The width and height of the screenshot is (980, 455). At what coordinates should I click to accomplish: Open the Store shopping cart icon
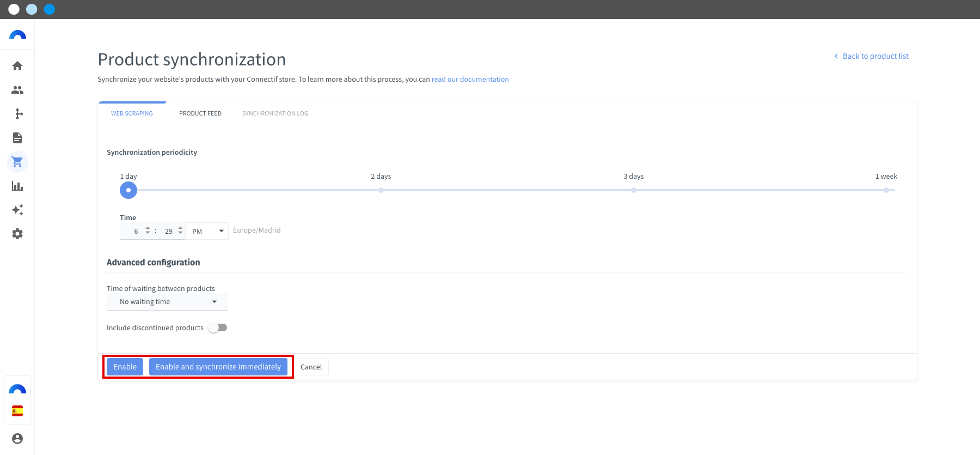17,162
